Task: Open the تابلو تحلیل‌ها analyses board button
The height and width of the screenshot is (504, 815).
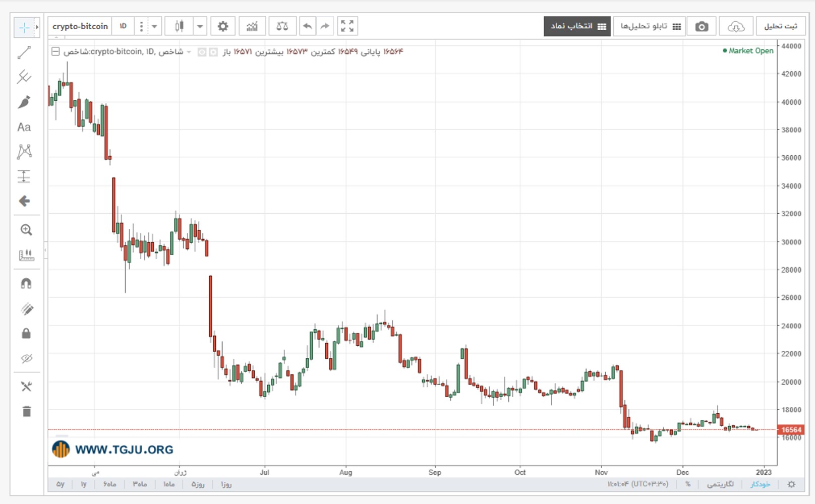Action: pyautogui.click(x=650, y=26)
